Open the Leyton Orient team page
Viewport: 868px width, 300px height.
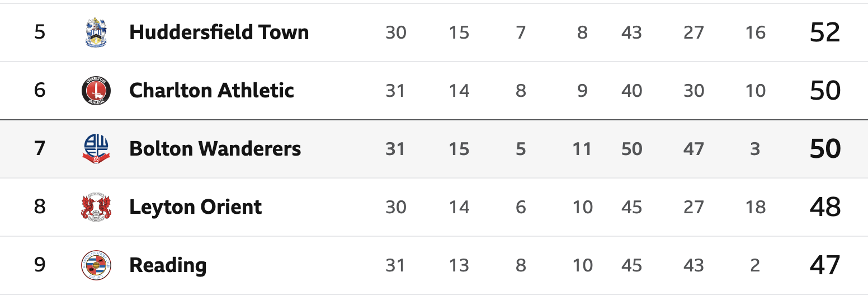[x=195, y=207]
